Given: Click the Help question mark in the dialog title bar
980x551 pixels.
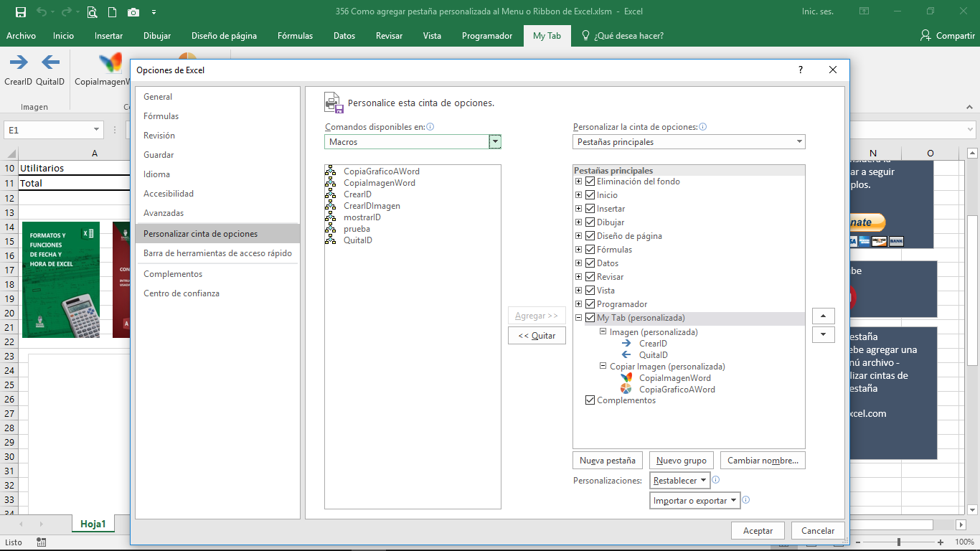Looking at the screenshot, I should tap(801, 70).
